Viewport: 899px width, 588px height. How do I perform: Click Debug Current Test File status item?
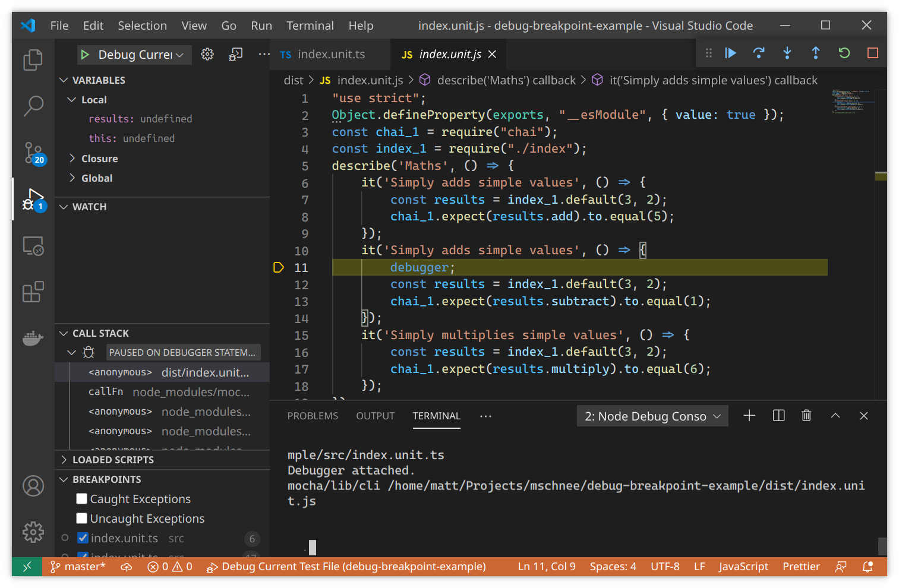click(346, 567)
